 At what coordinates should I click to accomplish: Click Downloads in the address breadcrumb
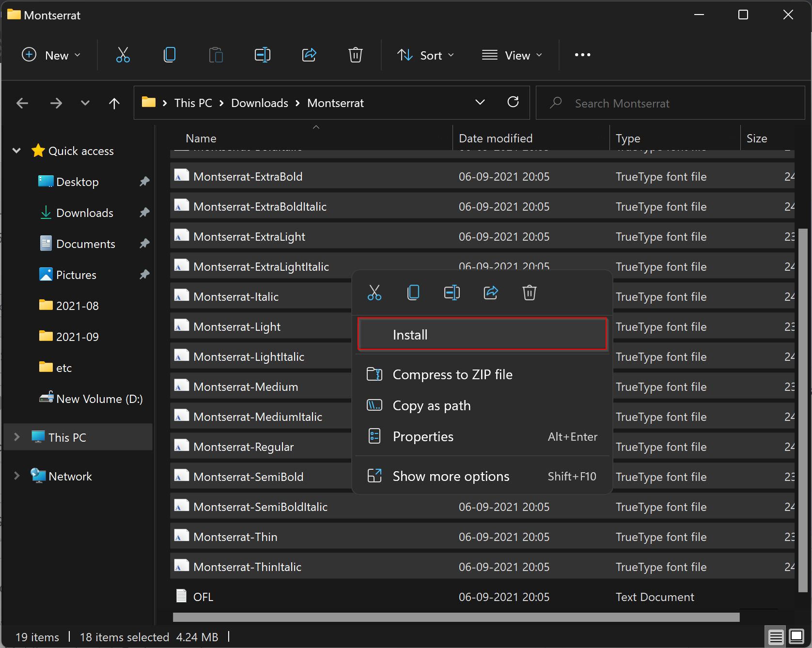(260, 103)
